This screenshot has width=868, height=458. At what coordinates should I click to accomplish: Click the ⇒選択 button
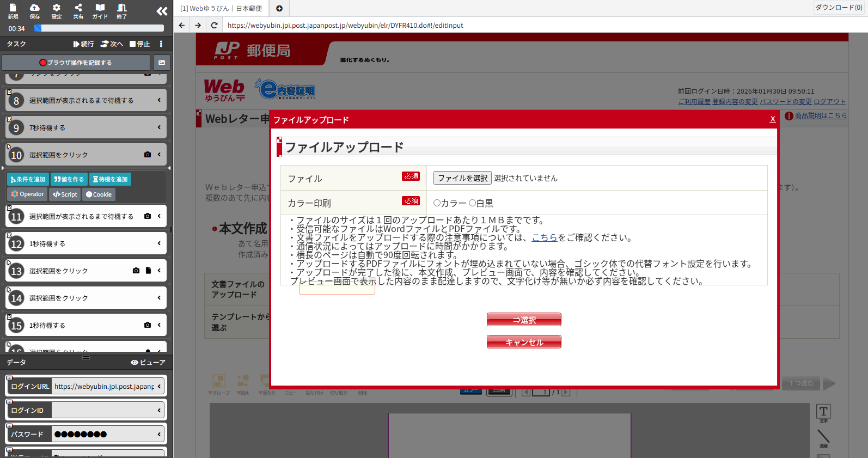pos(524,320)
